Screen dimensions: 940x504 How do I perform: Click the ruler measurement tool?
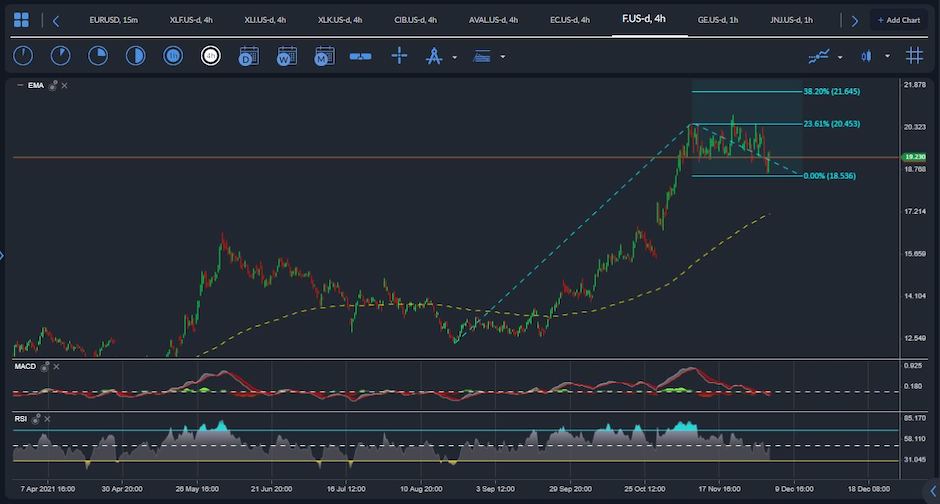click(x=360, y=56)
